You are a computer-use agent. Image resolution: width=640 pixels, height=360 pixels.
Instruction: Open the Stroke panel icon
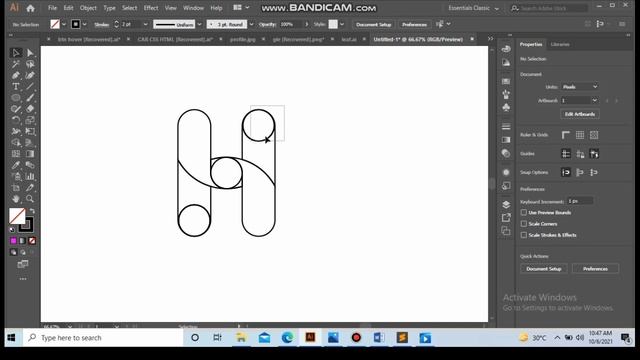click(506, 127)
